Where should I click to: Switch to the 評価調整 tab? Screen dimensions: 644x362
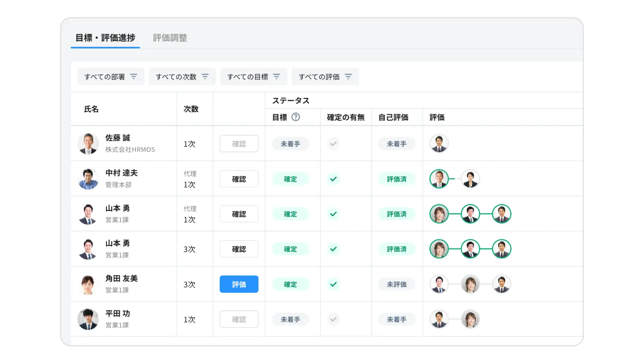(x=170, y=38)
